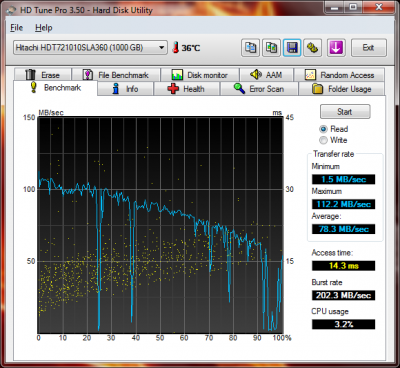Click the AAM speaker icon

click(256, 74)
